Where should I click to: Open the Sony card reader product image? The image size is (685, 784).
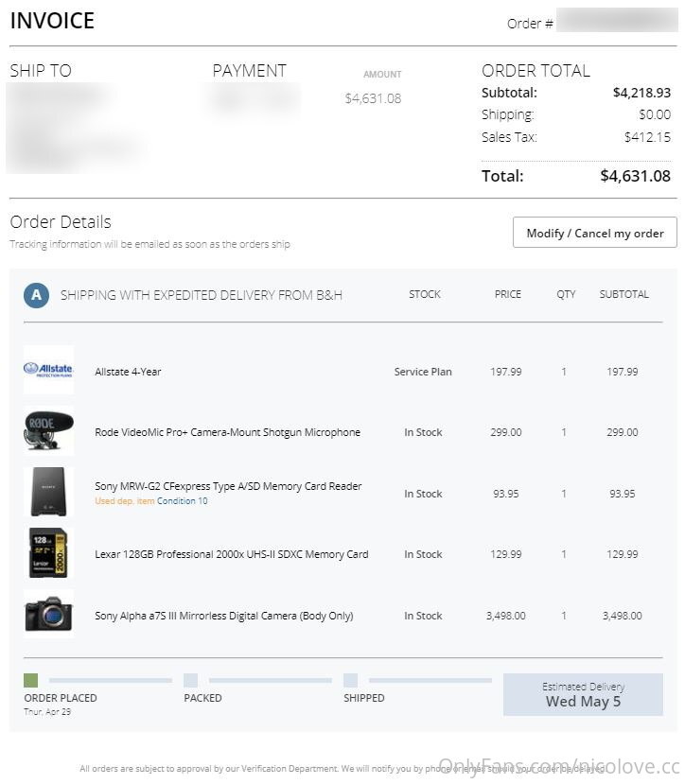coord(48,492)
